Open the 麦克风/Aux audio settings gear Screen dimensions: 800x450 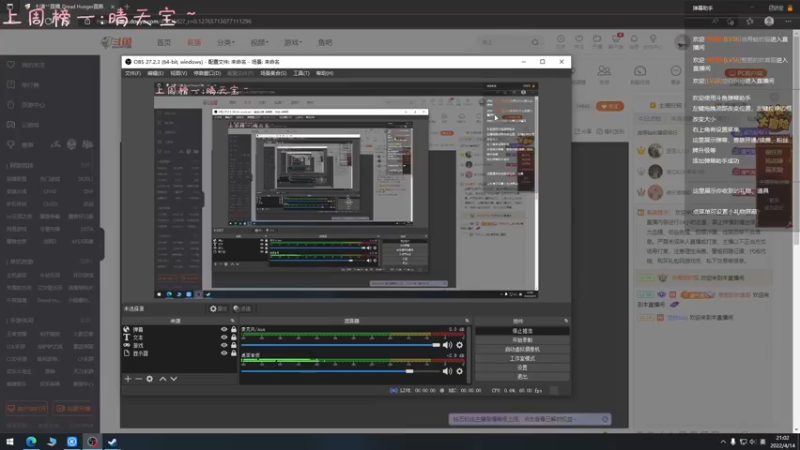(x=460, y=345)
